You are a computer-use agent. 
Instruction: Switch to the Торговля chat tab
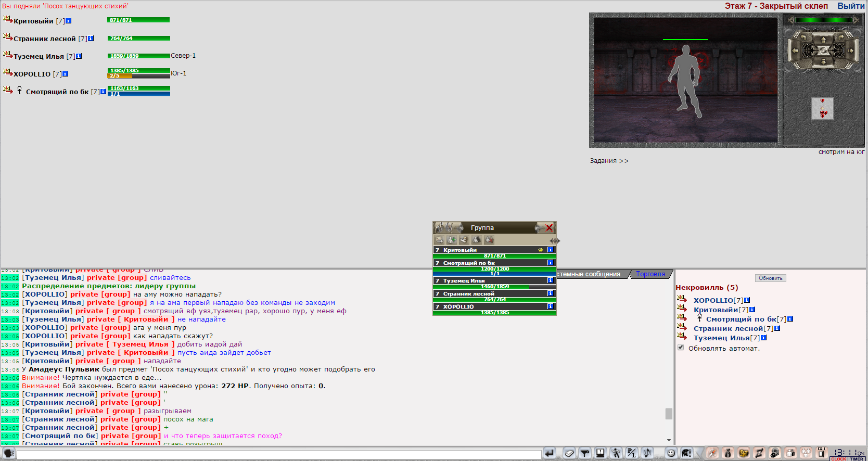(650, 274)
